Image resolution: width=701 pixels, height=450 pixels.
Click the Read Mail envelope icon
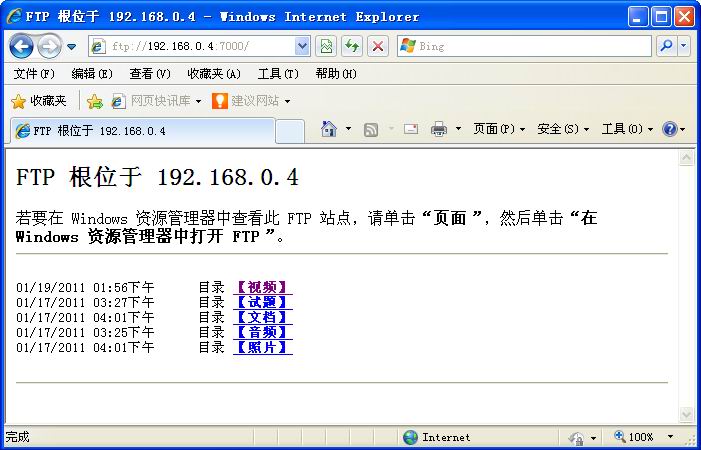[411, 129]
